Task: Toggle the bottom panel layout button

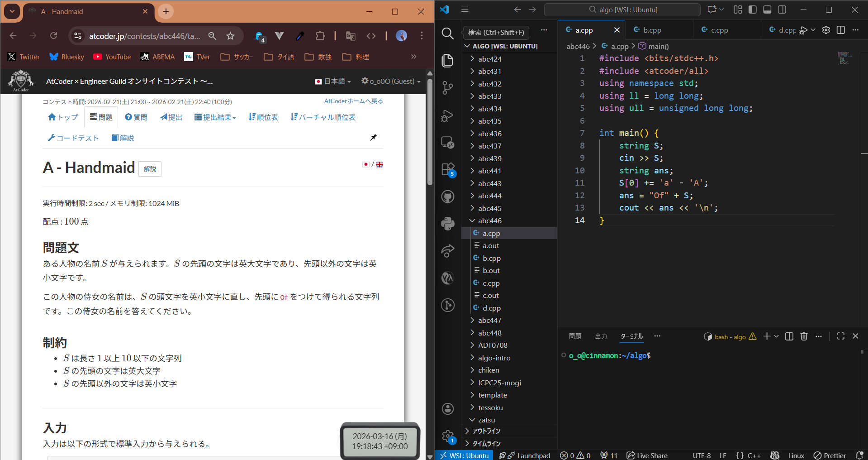Action: click(x=767, y=10)
